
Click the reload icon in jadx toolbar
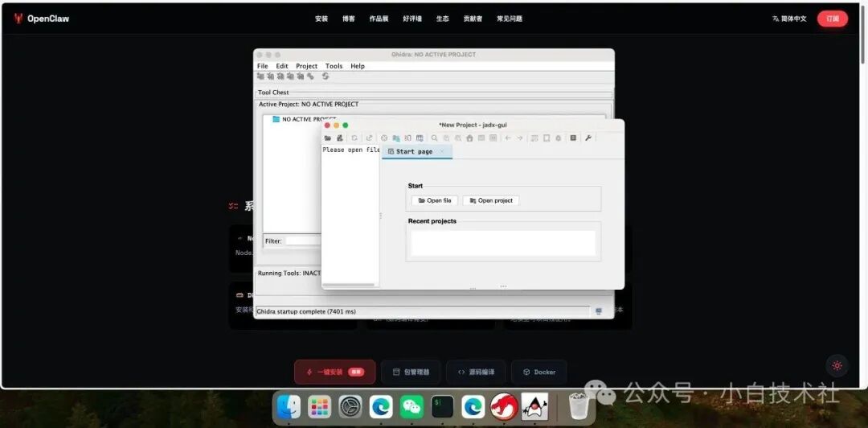click(354, 138)
